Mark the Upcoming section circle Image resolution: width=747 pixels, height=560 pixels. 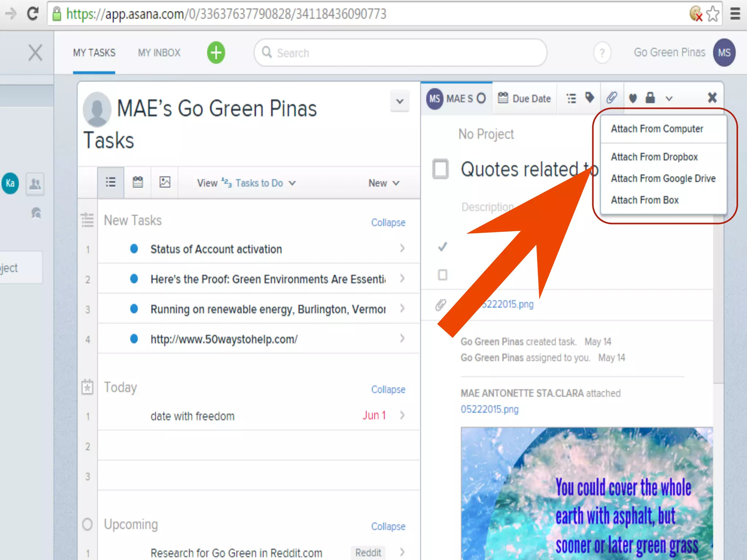[88, 524]
